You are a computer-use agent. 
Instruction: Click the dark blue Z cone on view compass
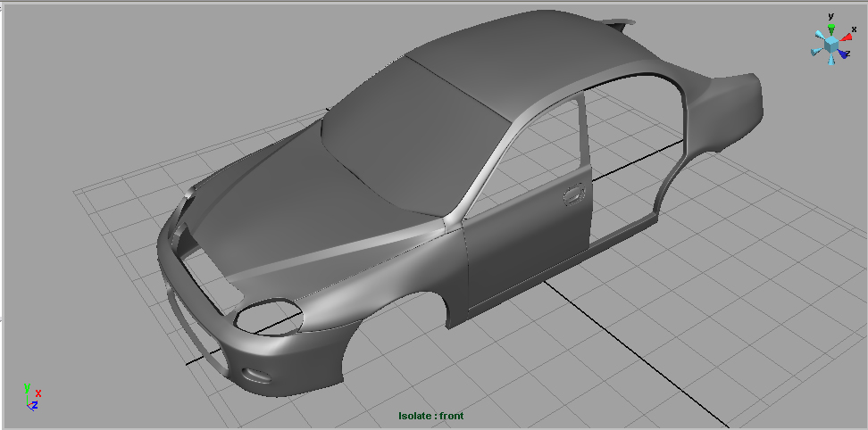[x=843, y=54]
